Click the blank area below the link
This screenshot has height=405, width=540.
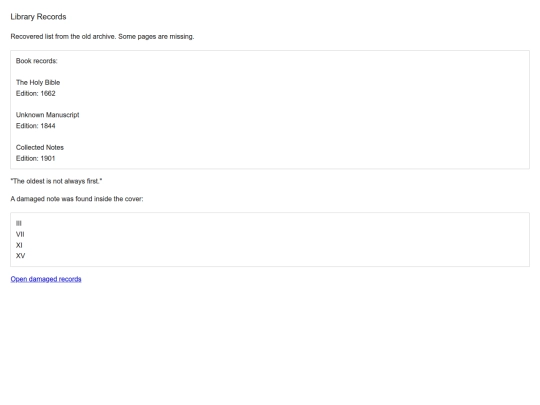pyautogui.click(x=270, y=344)
